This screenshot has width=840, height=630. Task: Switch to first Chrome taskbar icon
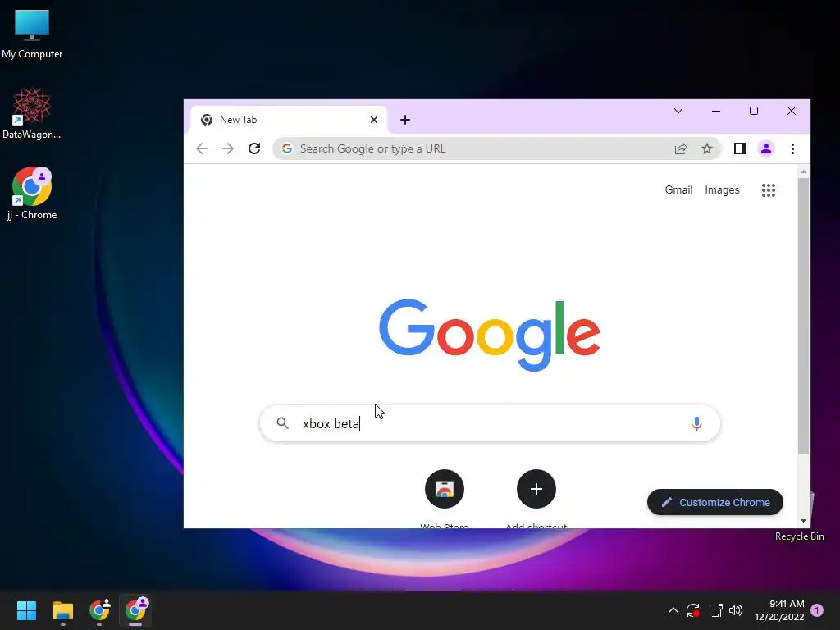[x=99, y=610]
